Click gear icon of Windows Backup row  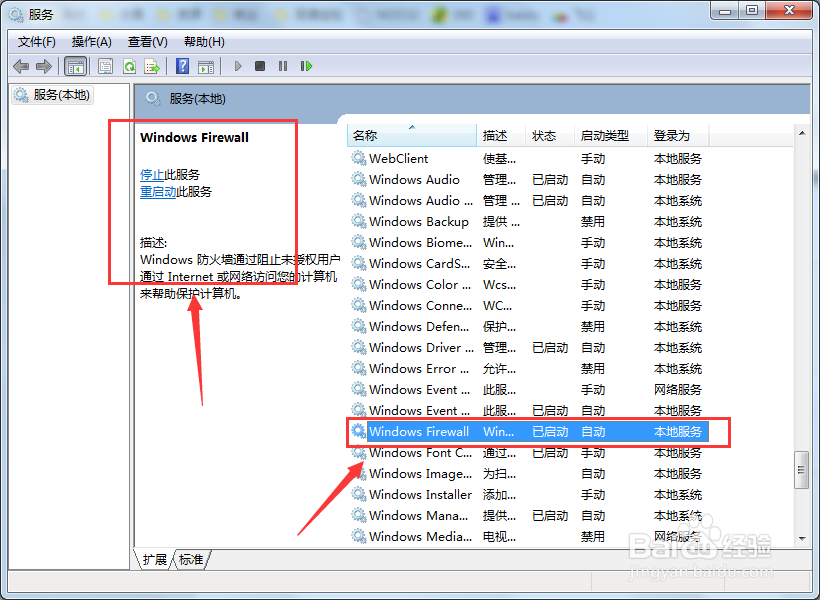click(358, 221)
